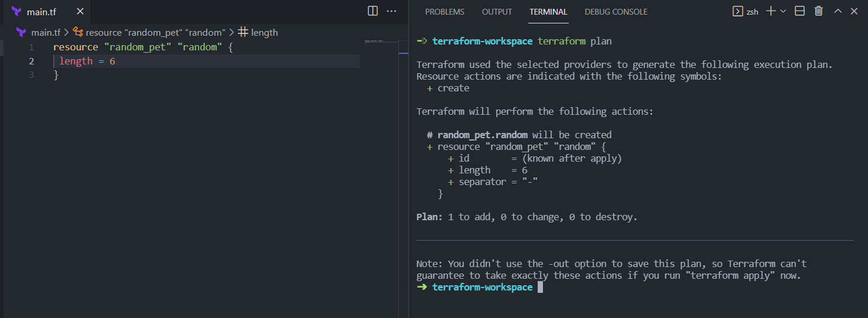Create a new terminal with the plus icon
Screen dimensions: 868x318
click(x=771, y=11)
